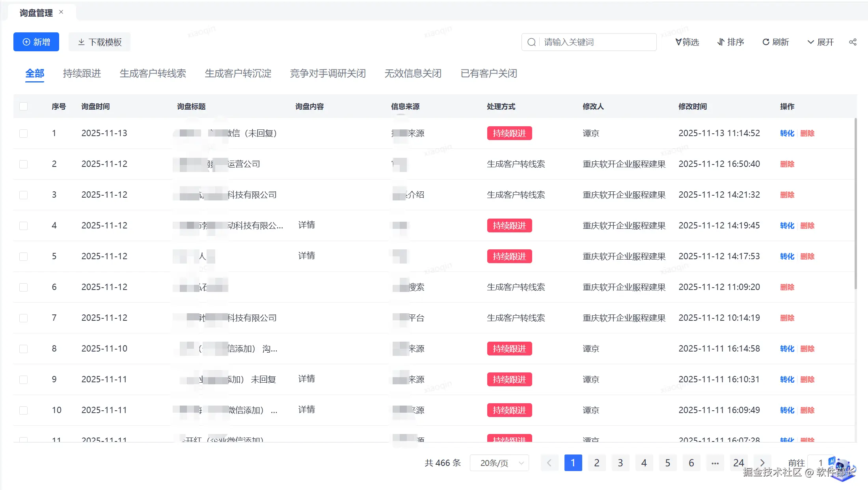
Task: Click the 下载模板 download template button
Action: click(x=99, y=42)
